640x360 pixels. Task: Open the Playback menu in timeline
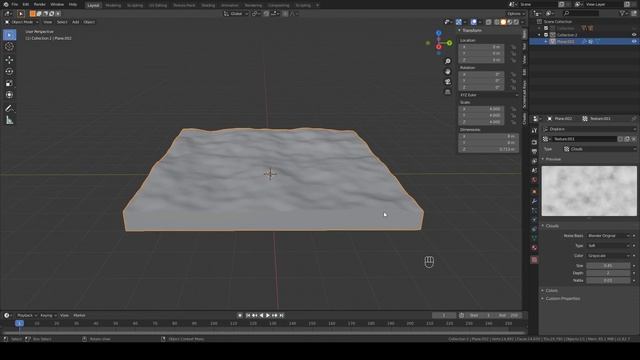(x=26, y=316)
